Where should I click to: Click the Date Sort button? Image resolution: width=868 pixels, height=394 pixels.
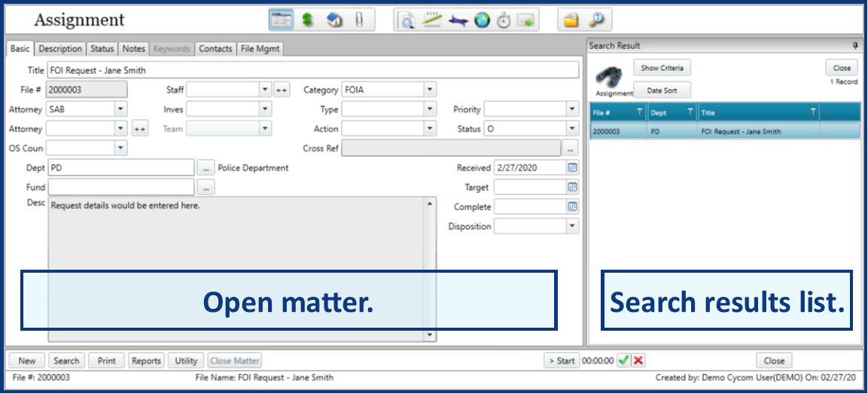(662, 90)
